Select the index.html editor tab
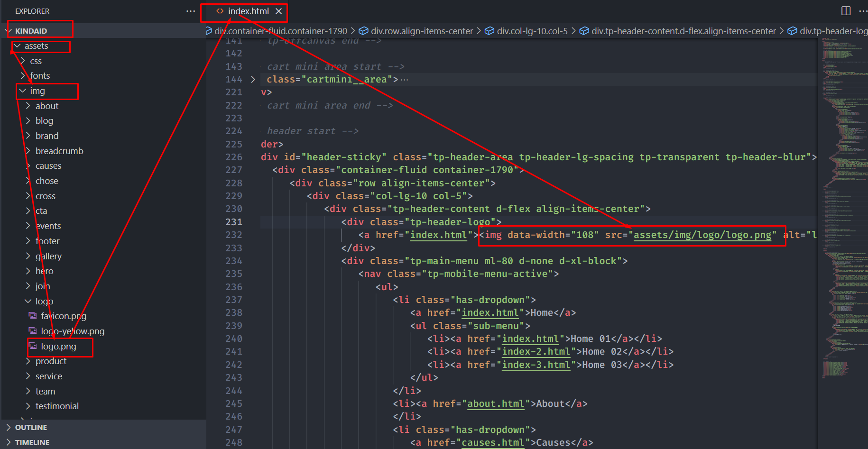The image size is (868, 449). pyautogui.click(x=248, y=11)
